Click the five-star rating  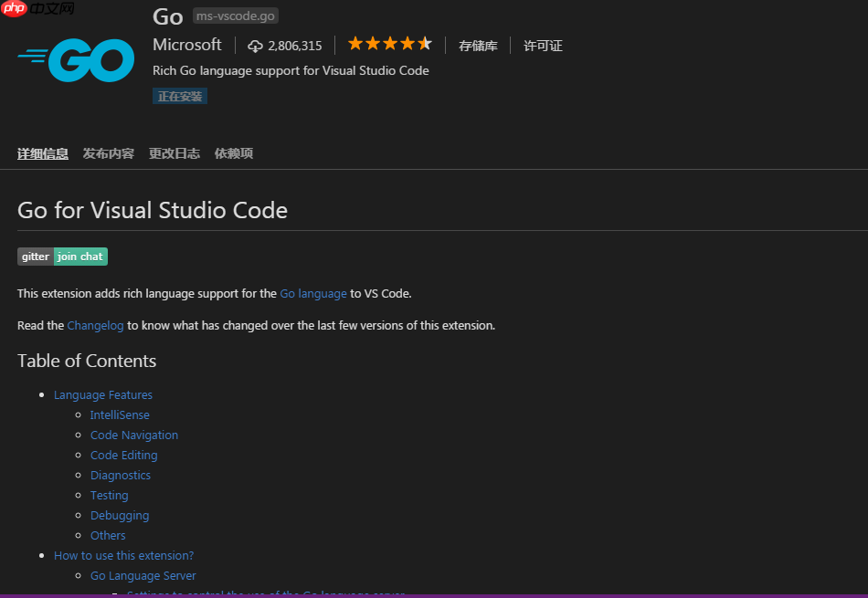390,44
